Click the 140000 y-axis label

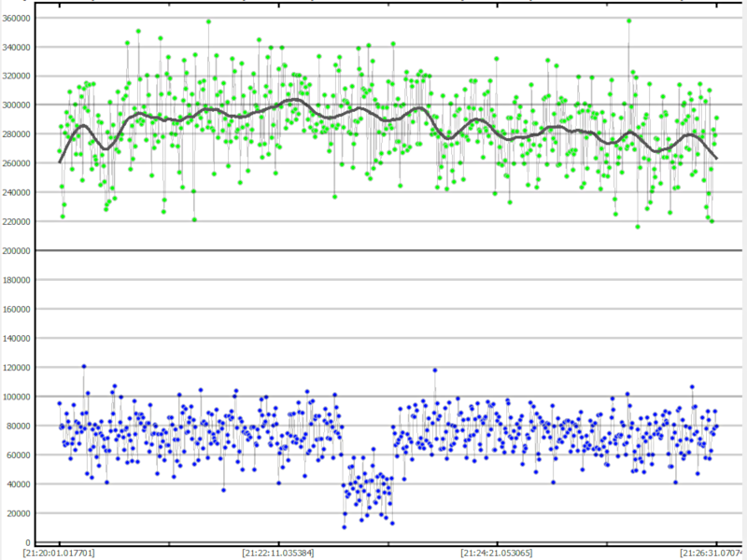coord(17,339)
